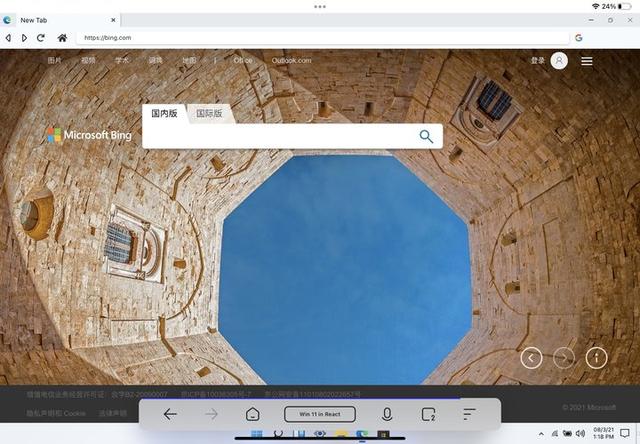Viewport: 640px width, 444px height.
Task: Click into the Bing search box
Action: click(x=280, y=136)
